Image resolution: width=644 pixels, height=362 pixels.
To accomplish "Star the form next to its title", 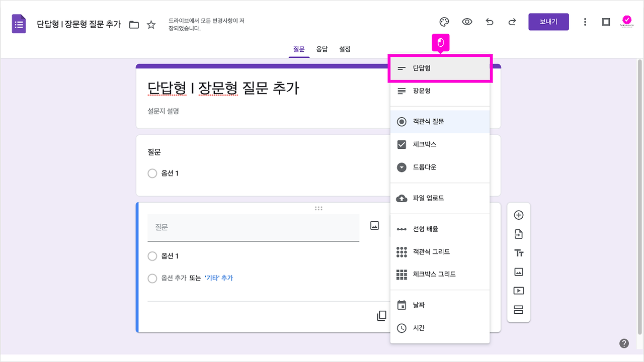I will (151, 24).
